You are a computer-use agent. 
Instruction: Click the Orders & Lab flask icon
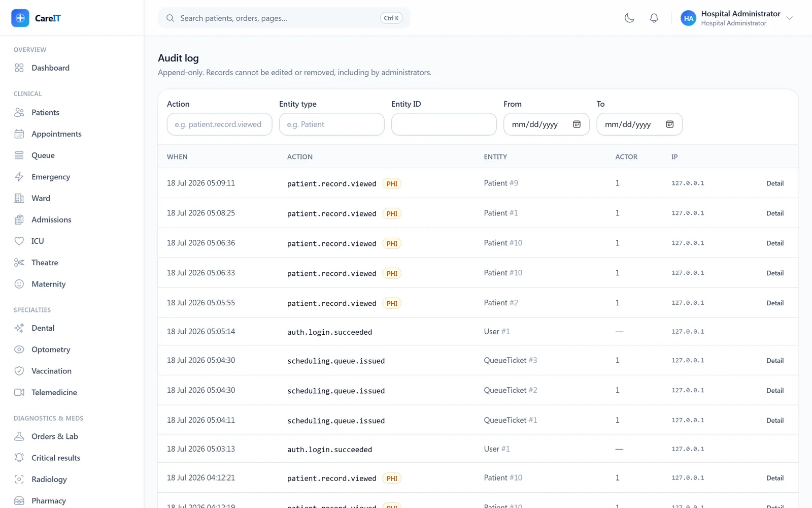tap(19, 436)
